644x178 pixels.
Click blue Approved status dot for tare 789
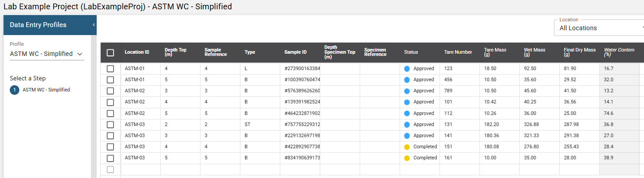tap(407, 91)
